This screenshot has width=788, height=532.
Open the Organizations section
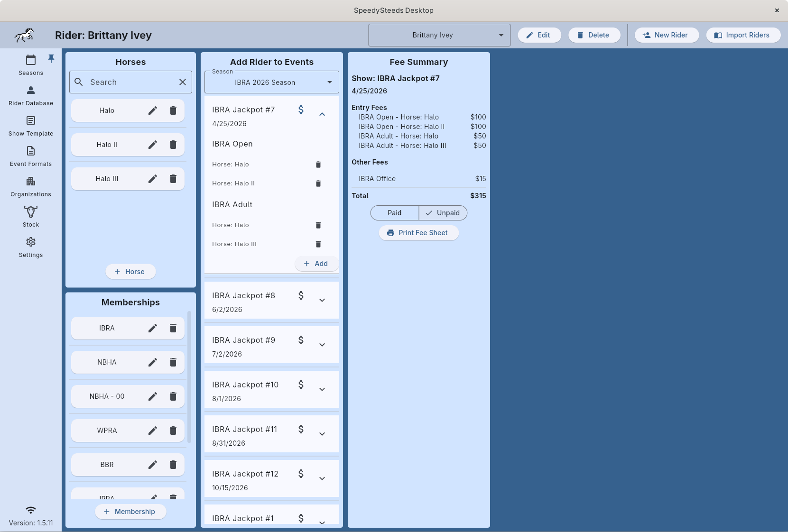coord(31,186)
